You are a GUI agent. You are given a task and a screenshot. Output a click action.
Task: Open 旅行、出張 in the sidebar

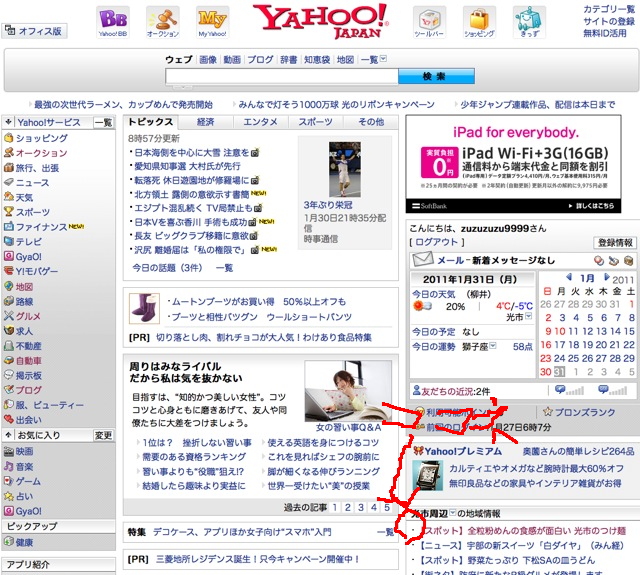(37, 168)
